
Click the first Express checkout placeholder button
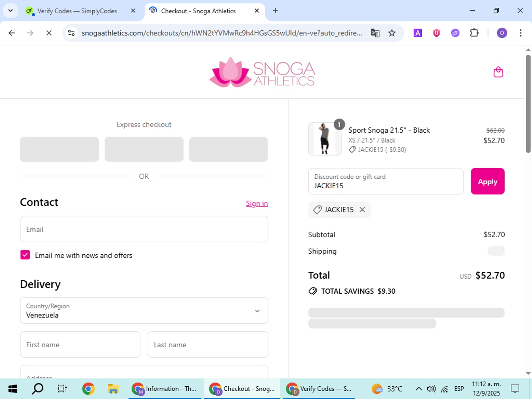tap(59, 149)
